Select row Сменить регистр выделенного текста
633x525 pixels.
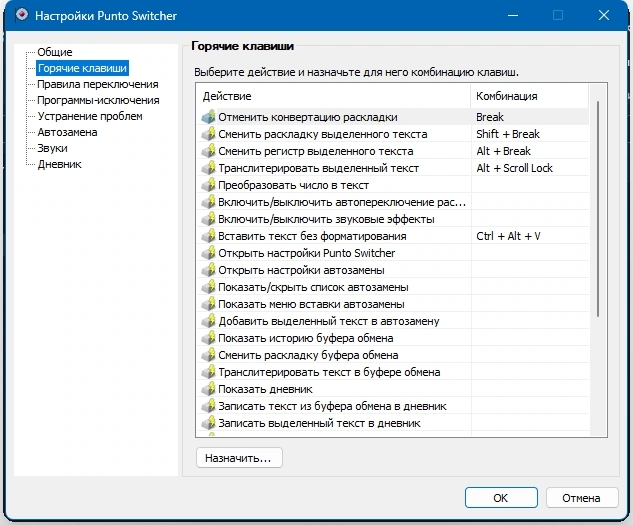[x=392, y=151]
